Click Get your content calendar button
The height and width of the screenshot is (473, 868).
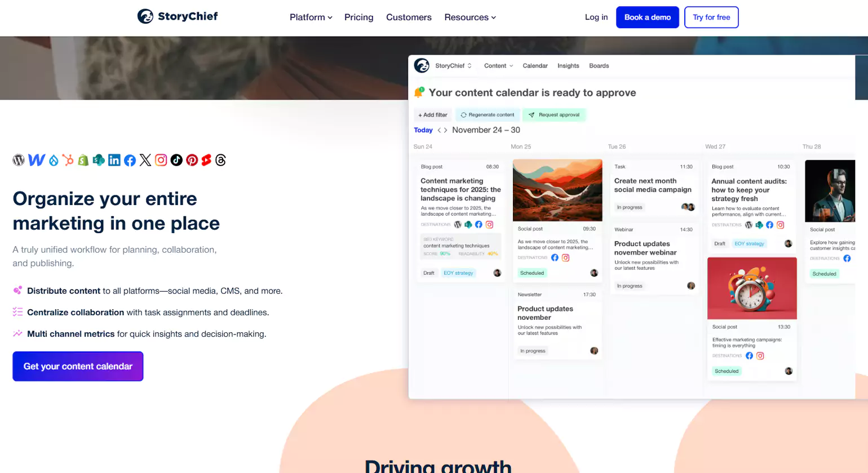pos(78,366)
